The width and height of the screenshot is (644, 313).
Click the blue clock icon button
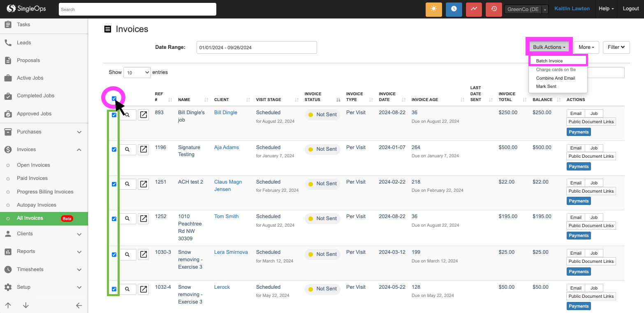[454, 9]
